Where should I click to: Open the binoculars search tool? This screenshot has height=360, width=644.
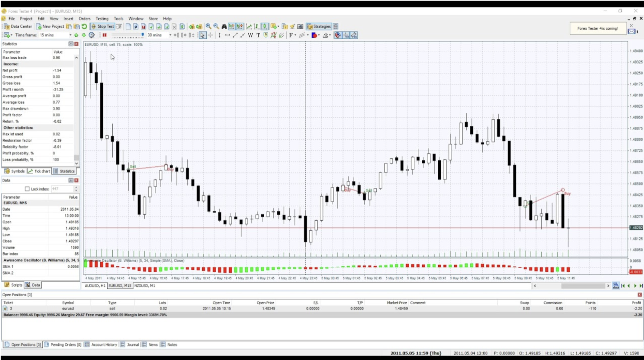(224, 26)
